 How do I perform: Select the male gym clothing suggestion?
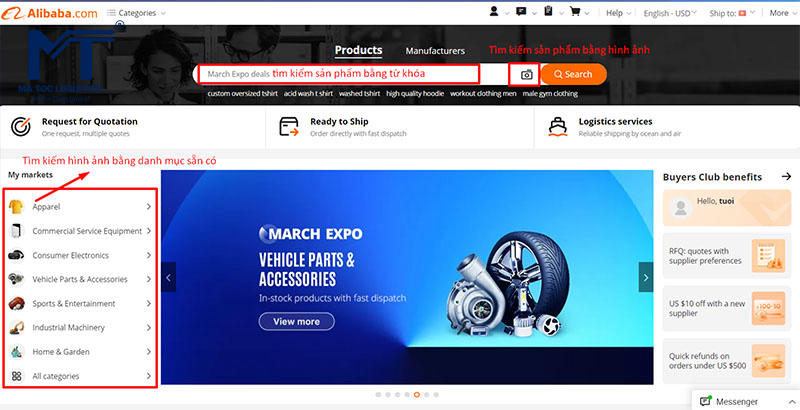tap(550, 94)
